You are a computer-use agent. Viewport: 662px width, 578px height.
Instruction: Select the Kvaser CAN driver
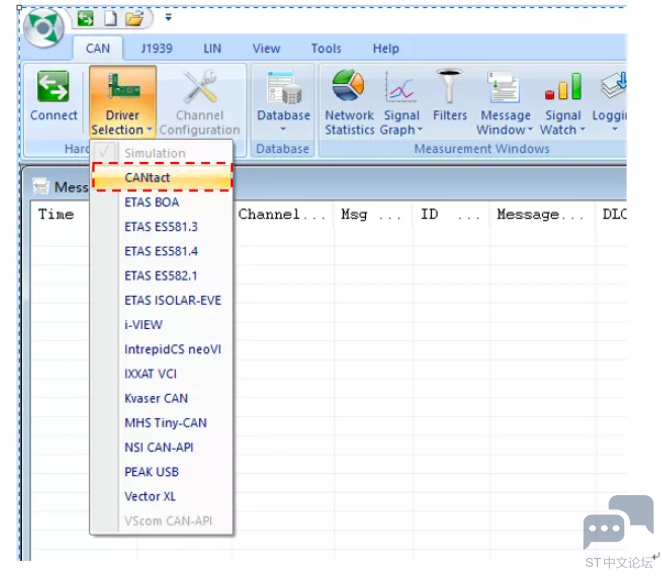(x=162, y=398)
